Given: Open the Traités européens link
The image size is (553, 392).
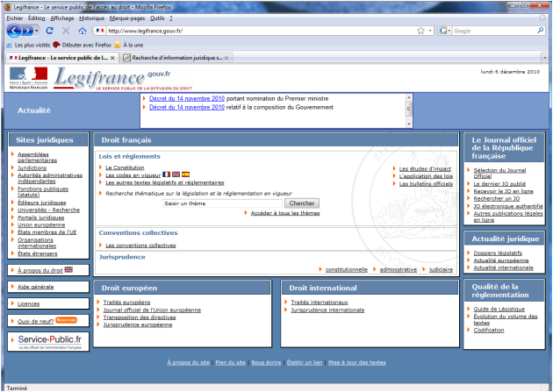Looking at the screenshot, I should tap(126, 303).
